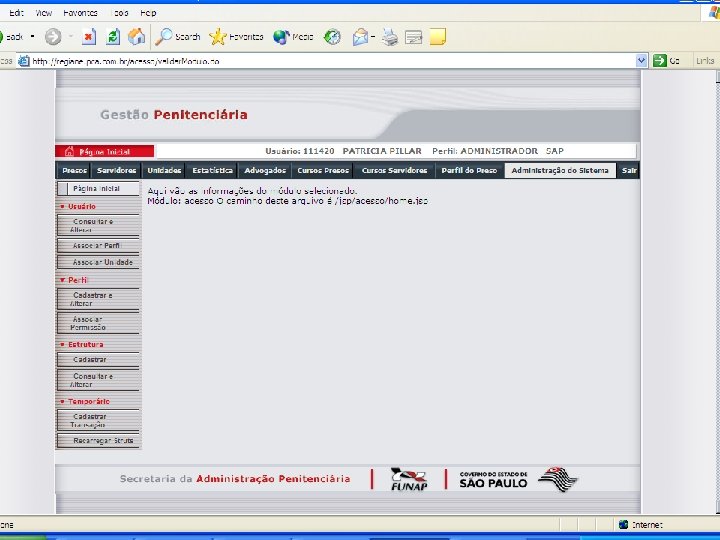Open the Forward button dropdown arrow
The height and width of the screenshot is (540, 720).
point(71,36)
